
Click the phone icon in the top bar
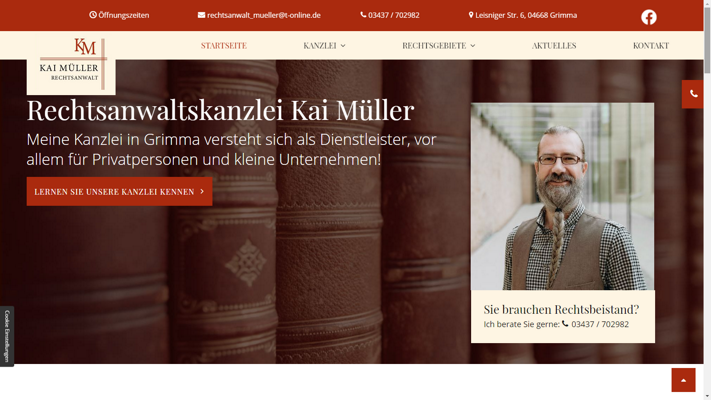pyautogui.click(x=363, y=15)
